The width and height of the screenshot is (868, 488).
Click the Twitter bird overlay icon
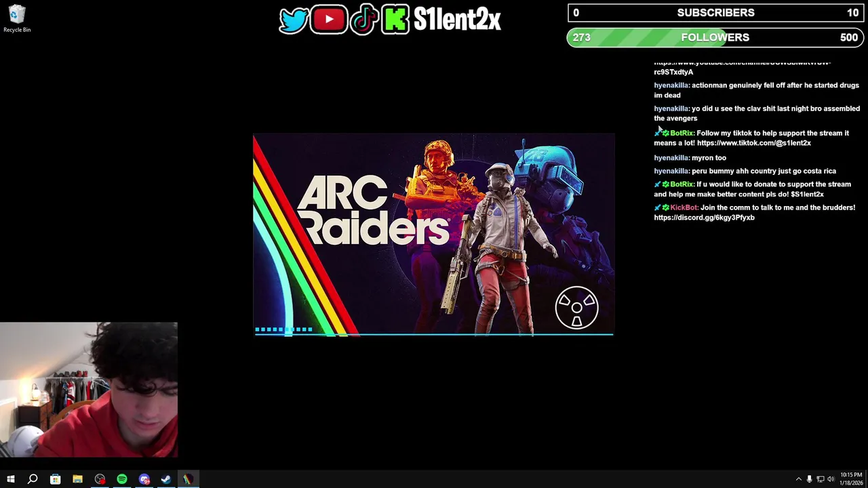pyautogui.click(x=293, y=20)
